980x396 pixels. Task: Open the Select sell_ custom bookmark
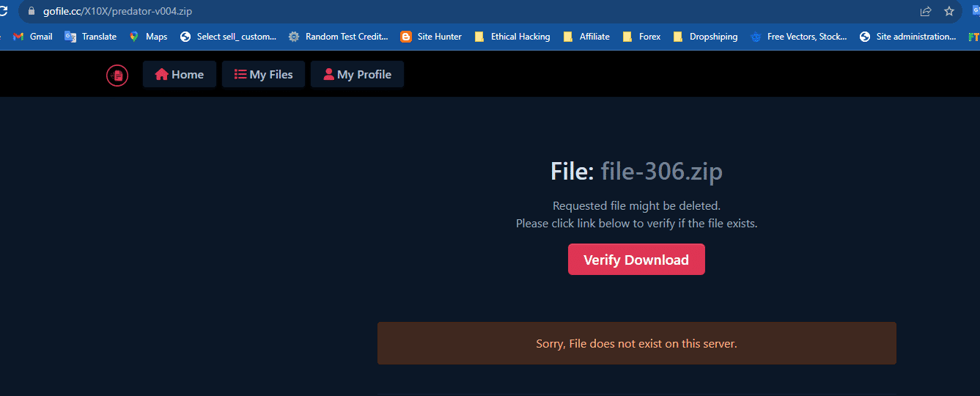229,37
